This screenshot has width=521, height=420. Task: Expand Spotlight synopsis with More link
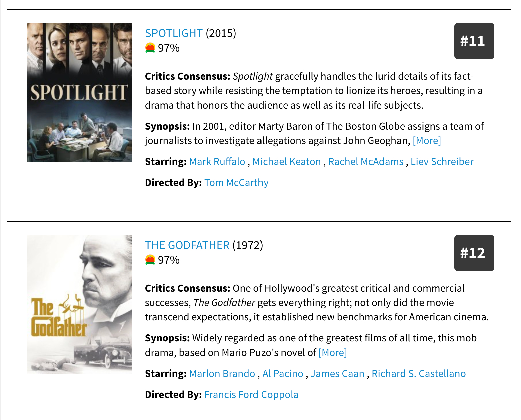427,141
